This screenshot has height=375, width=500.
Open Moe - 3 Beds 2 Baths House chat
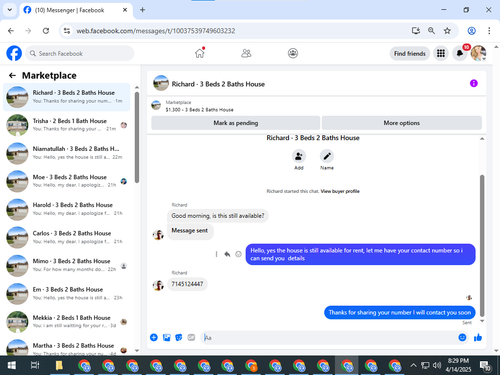pos(67,181)
